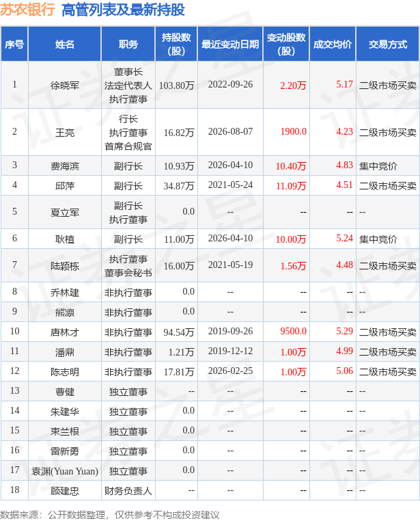420x521 pixels.
Task: Click the name 陈志明
Action: [x=65, y=372]
